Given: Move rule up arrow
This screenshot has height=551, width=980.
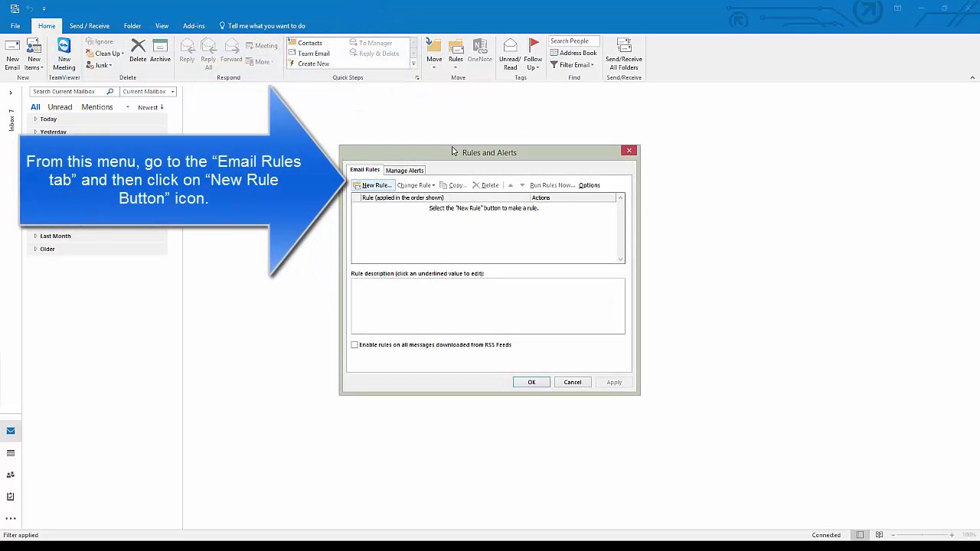Looking at the screenshot, I should tap(511, 185).
